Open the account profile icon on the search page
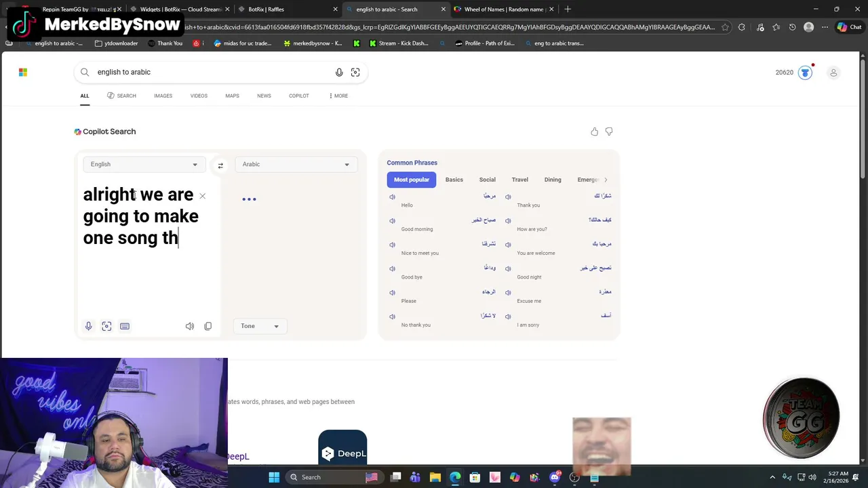The image size is (868, 488). tap(833, 73)
